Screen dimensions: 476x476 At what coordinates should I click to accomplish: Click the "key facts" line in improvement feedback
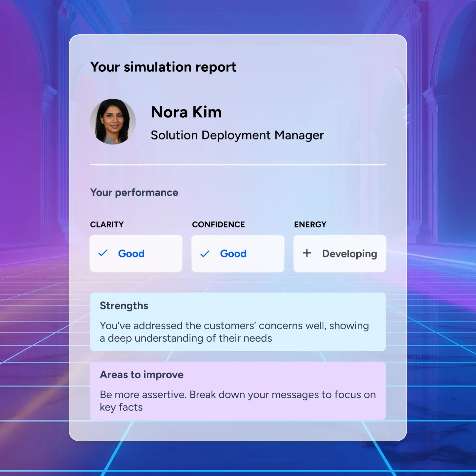(121, 407)
